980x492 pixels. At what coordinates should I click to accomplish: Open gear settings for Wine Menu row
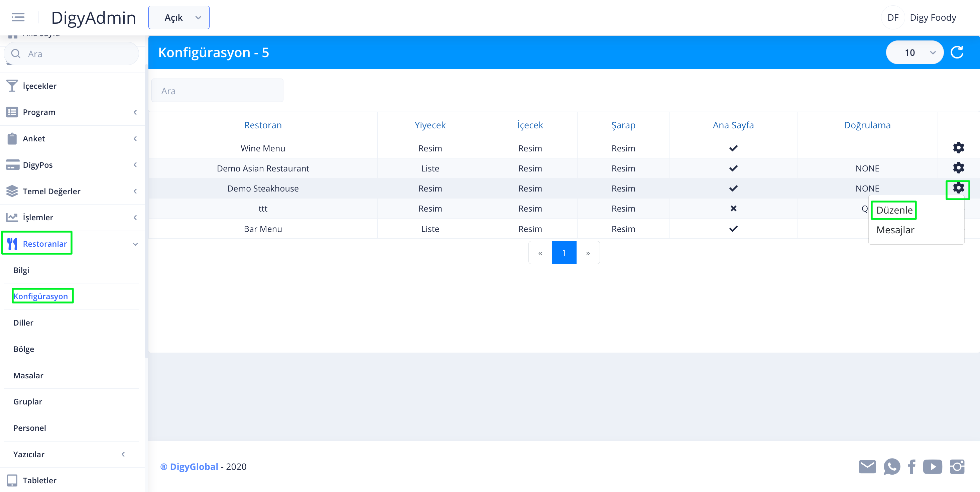[958, 148]
